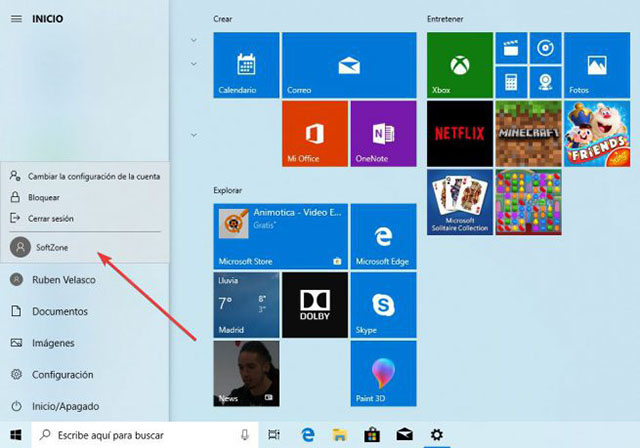Click the Crear group header

[x=222, y=19]
